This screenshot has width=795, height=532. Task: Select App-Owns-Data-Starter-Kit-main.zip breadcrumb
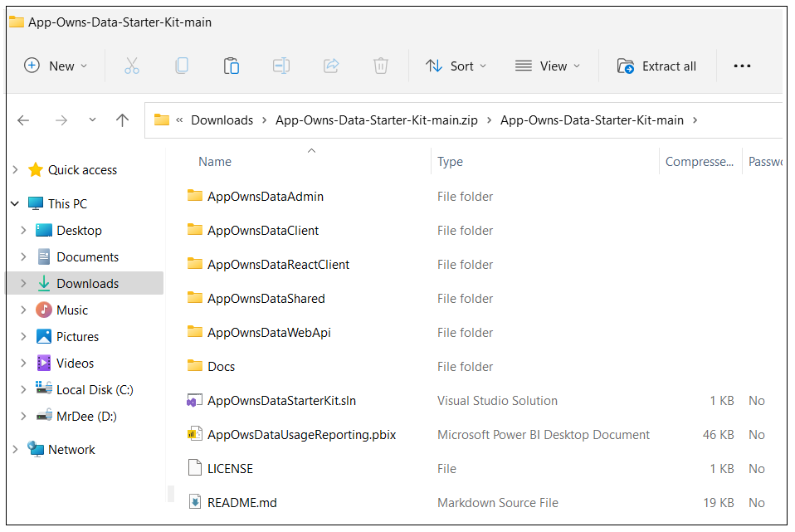click(377, 120)
